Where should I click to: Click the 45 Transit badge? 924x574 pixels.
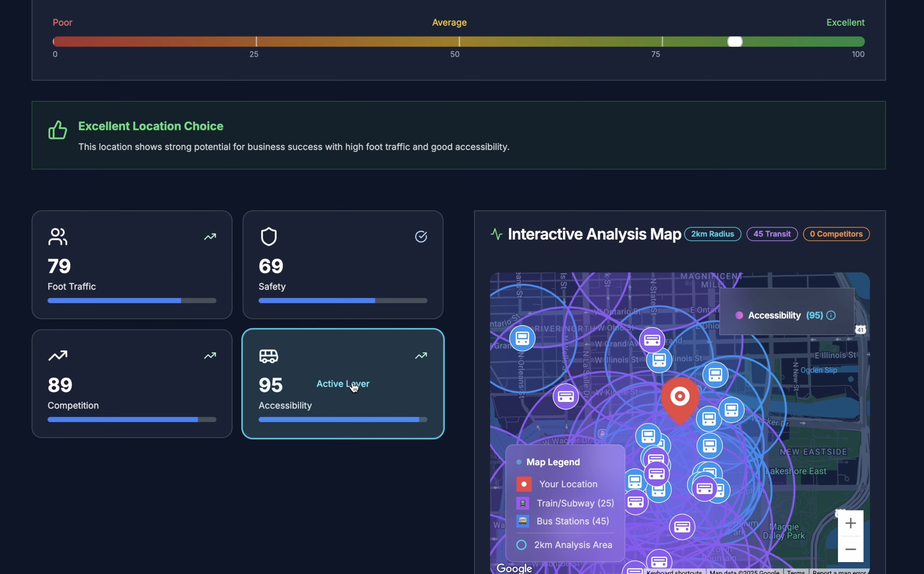point(772,234)
